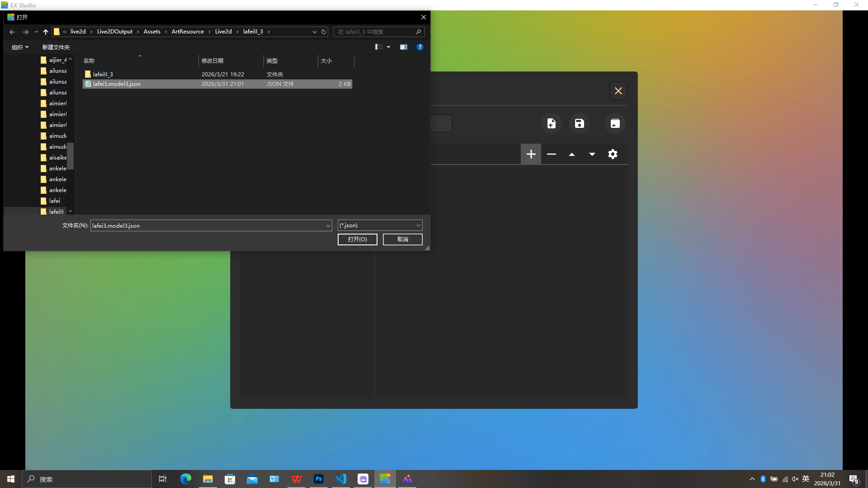Open the help question mark icon
868x488 pixels.
(420, 47)
